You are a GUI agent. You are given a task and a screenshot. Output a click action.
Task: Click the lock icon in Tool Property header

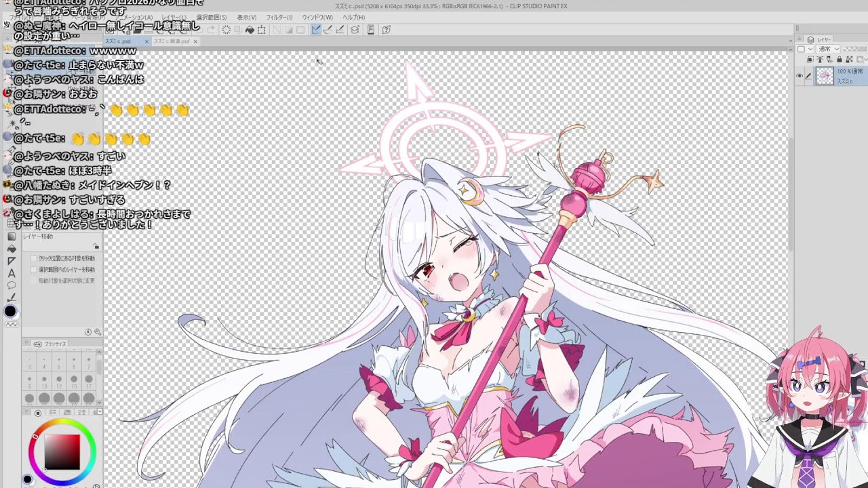tap(96, 245)
